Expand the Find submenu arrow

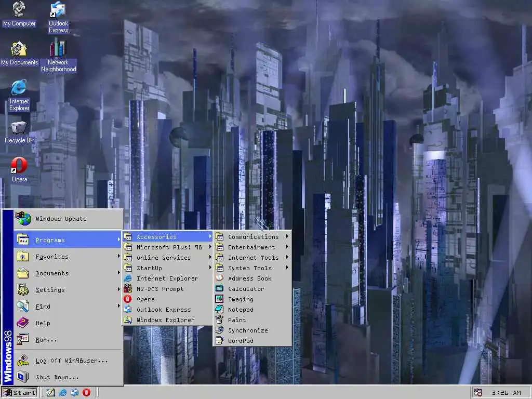coord(119,306)
